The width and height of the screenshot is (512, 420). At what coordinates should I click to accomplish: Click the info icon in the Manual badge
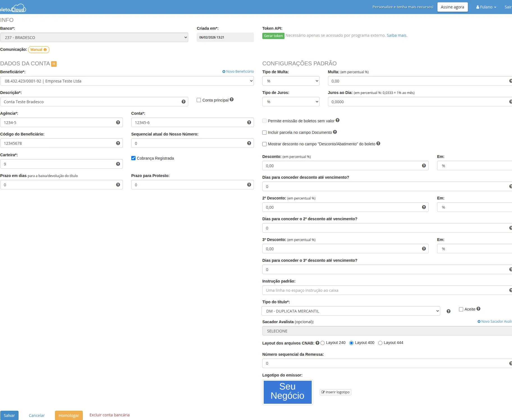(45, 50)
